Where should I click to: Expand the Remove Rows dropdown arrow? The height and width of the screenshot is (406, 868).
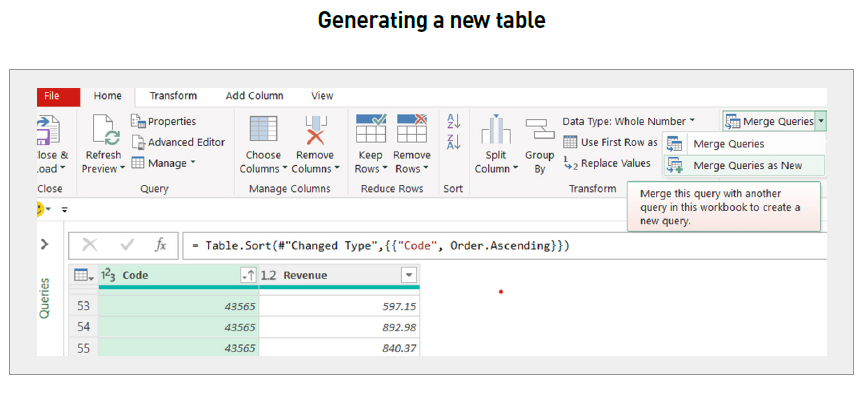pos(425,169)
